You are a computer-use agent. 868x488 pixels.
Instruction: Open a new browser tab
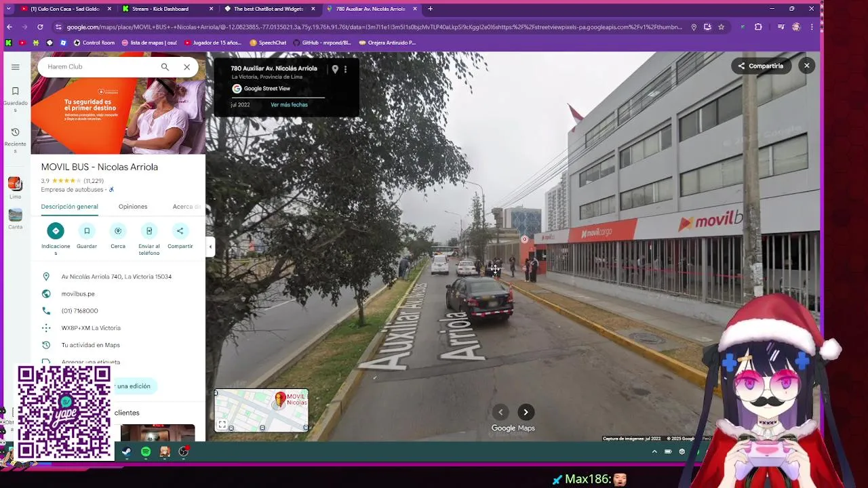pyautogui.click(x=430, y=9)
